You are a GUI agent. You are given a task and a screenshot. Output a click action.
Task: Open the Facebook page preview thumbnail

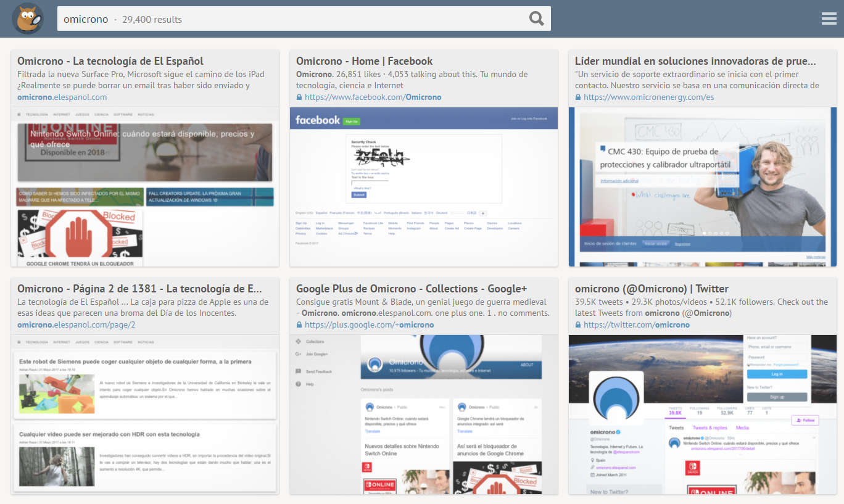(424, 187)
